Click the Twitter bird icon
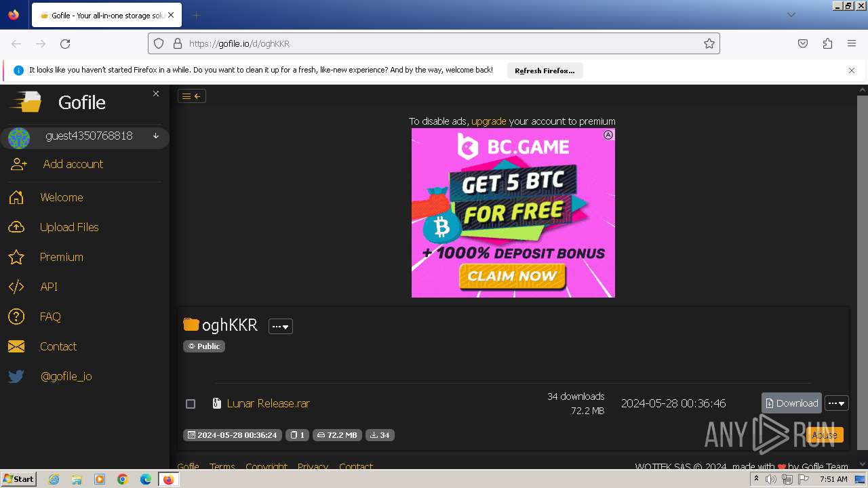 pos(16,376)
